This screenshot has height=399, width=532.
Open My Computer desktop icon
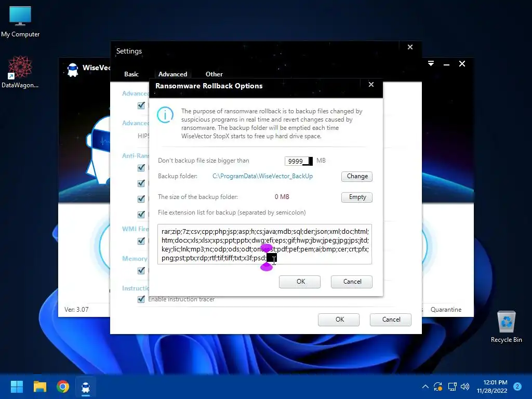[x=20, y=22]
